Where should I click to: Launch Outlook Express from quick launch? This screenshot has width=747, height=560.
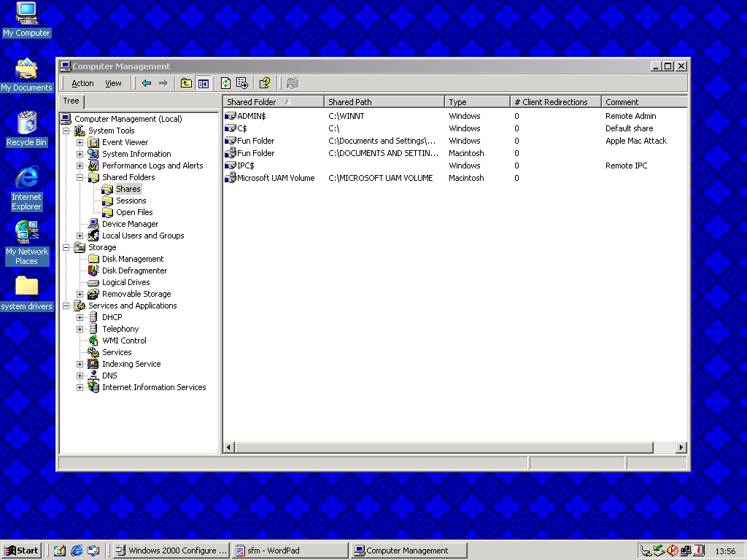[x=93, y=551]
